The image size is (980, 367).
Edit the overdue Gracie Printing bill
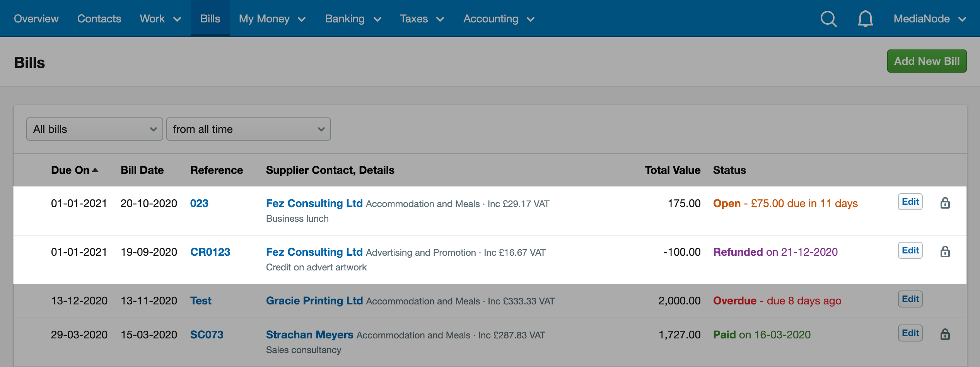pos(910,299)
